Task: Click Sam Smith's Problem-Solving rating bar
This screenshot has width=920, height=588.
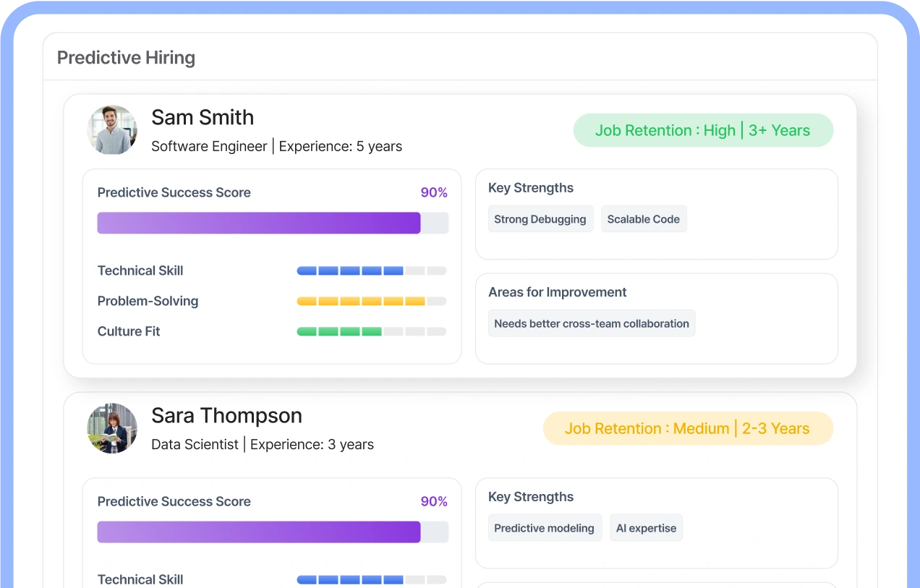Action: [372, 301]
